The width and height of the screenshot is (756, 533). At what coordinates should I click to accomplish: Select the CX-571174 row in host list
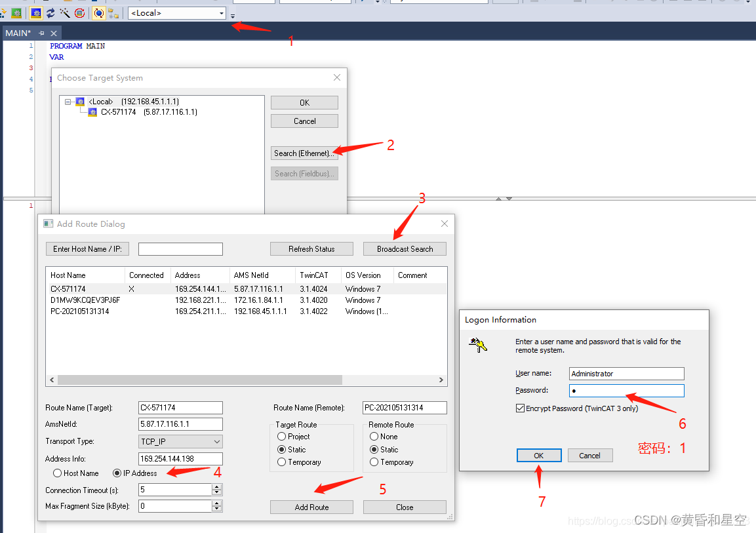click(x=246, y=289)
